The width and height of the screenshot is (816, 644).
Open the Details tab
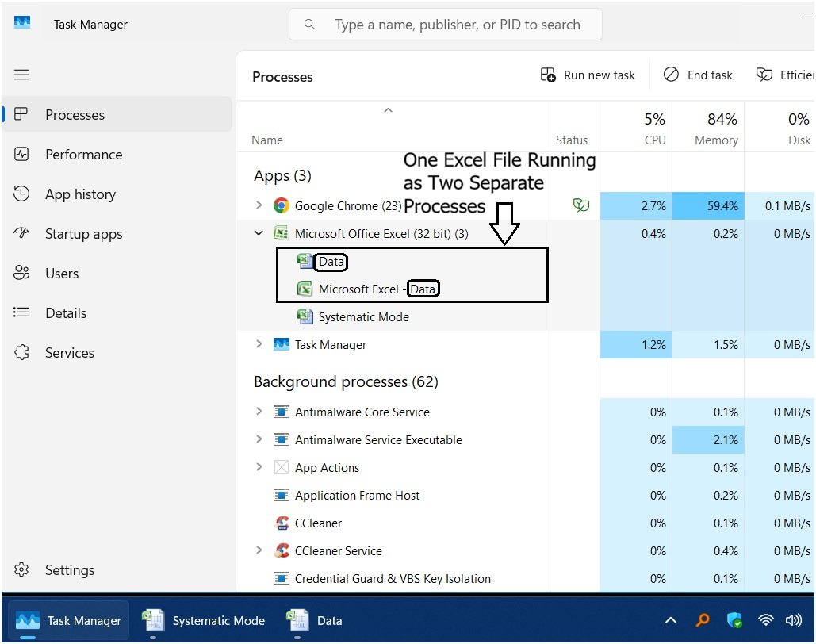coord(117,312)
